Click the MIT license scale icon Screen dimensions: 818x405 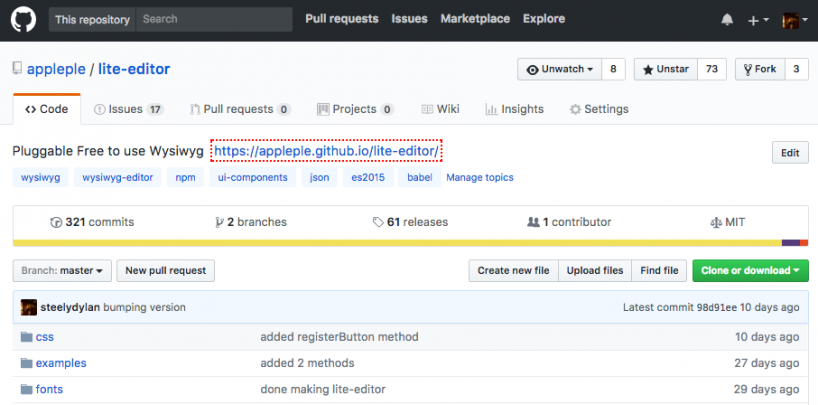coord(715,222)
